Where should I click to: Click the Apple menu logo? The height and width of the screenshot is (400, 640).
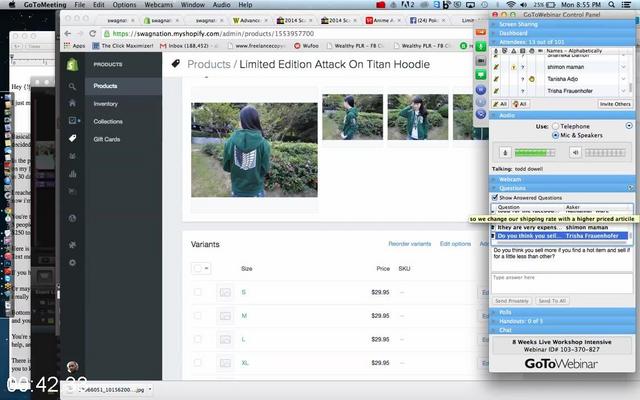point(12,4)
